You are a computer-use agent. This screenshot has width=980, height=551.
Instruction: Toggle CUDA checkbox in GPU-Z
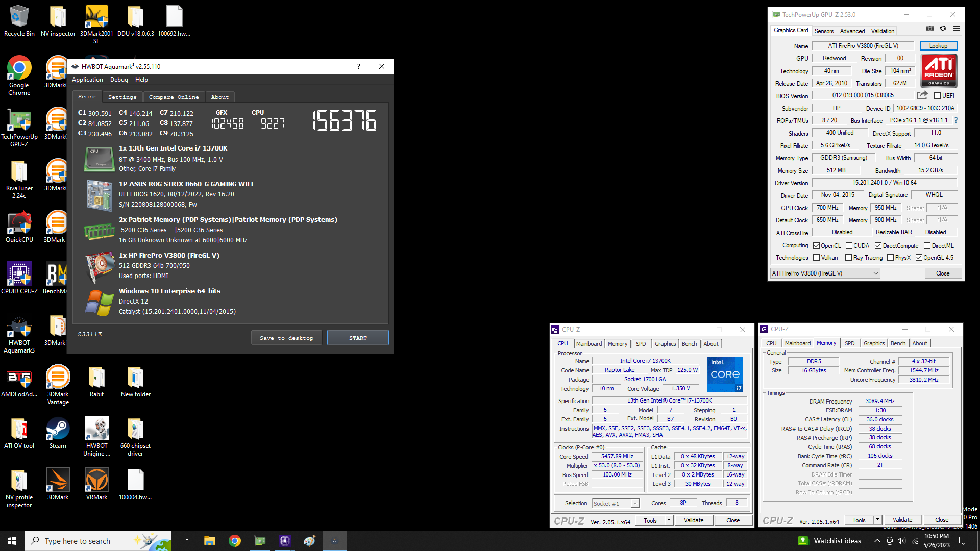pos(849,246)
